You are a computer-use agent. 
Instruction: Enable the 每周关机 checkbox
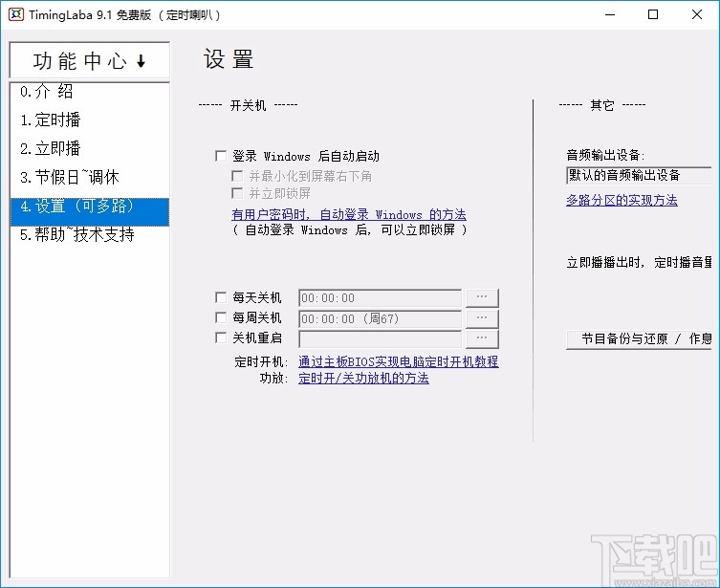[x=221, y=317]
